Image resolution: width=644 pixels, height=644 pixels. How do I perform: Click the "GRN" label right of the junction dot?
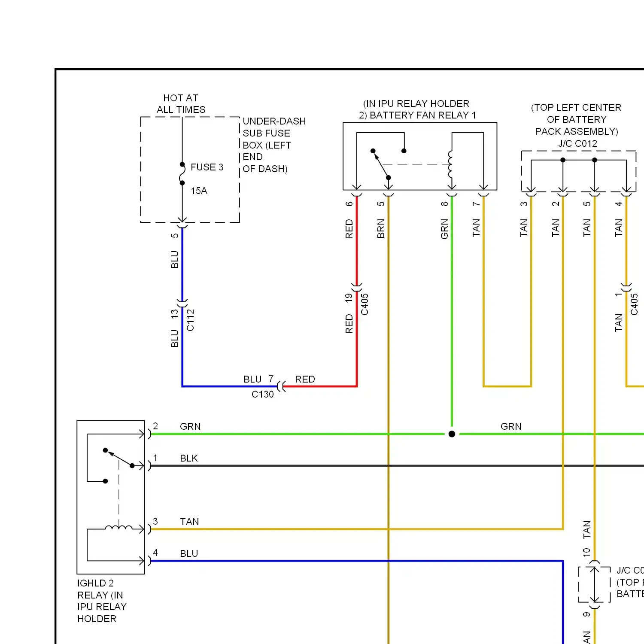coord(511,426)
